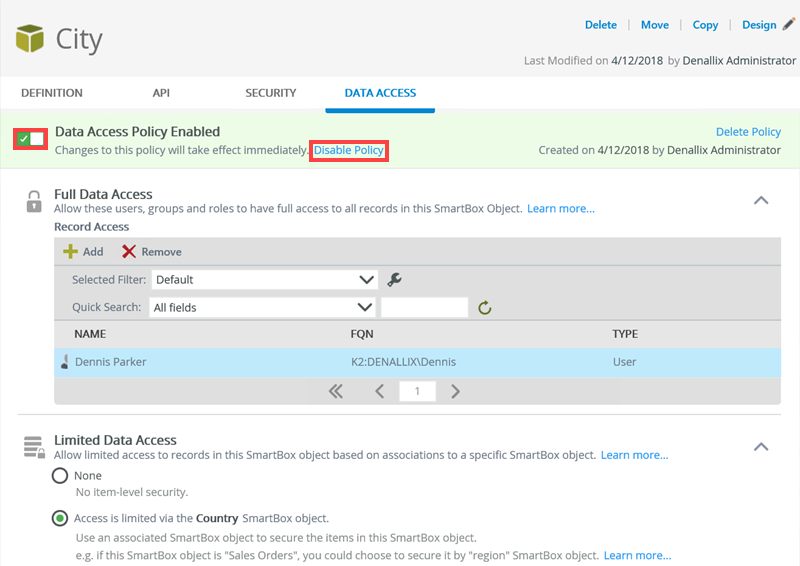Click the Limited Data Access heading
This screenshot has width=800, height=566.
coord(115,440)
